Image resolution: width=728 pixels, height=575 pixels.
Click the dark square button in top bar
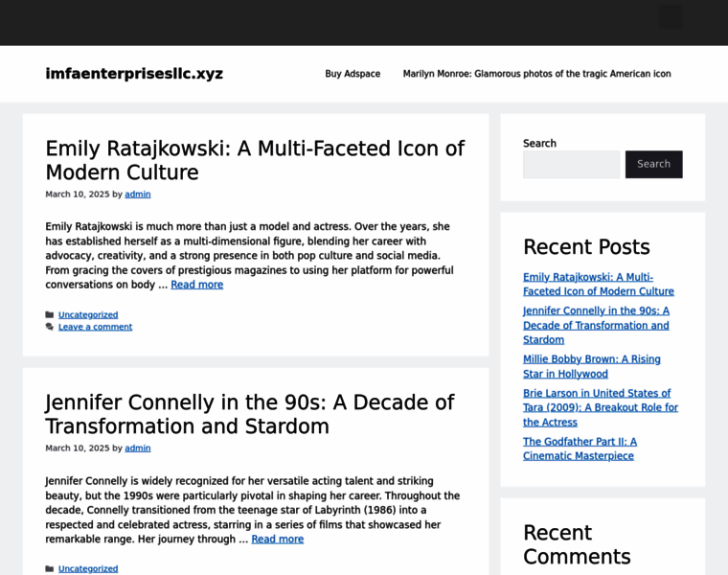pyautogui.click(x=671, y=17)
